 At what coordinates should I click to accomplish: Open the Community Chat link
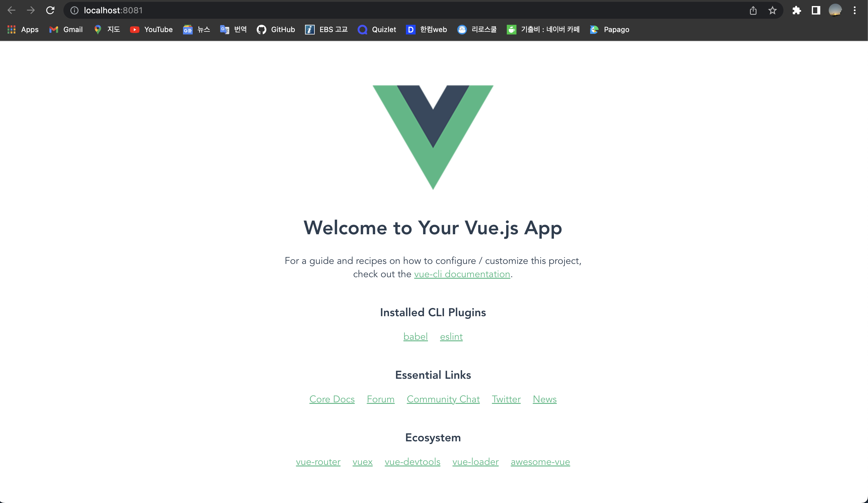[443, 399]
